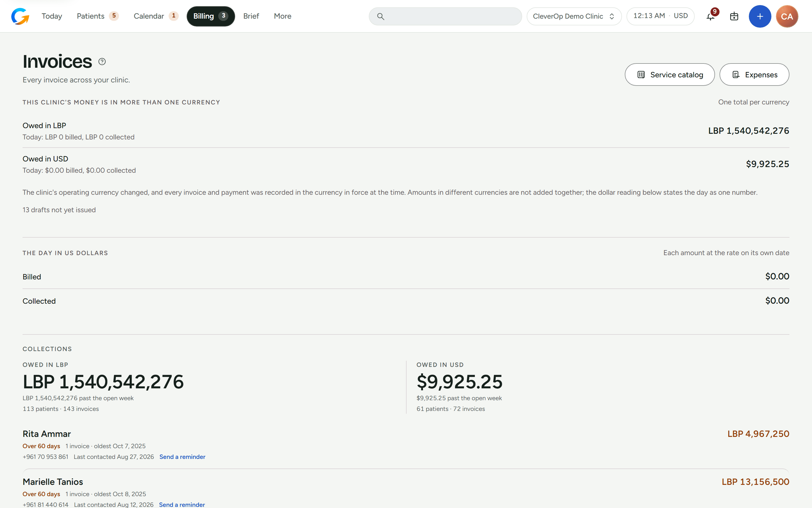Click the phone number +961 70 953 861
Viewport: 812px width, 508px height.
coord(45,457)
